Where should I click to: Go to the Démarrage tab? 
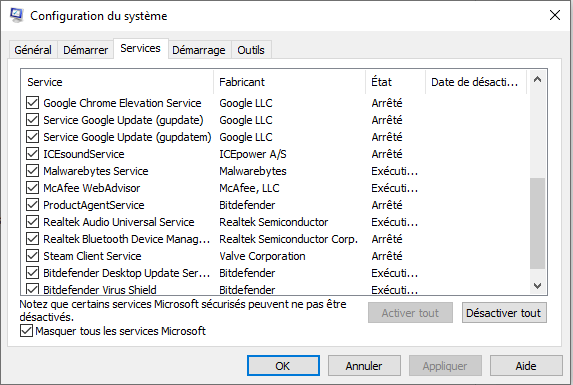(199, 50)
